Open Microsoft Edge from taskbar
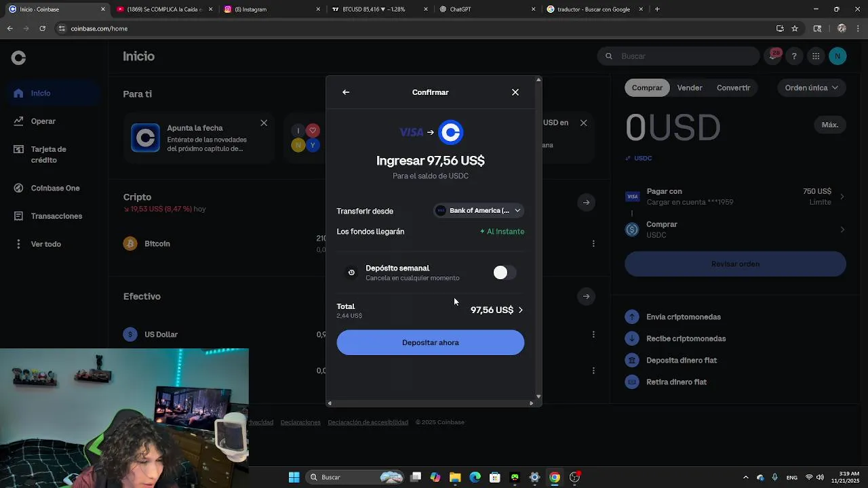Viewport: 868px width, 488px height. pos(475,477)
